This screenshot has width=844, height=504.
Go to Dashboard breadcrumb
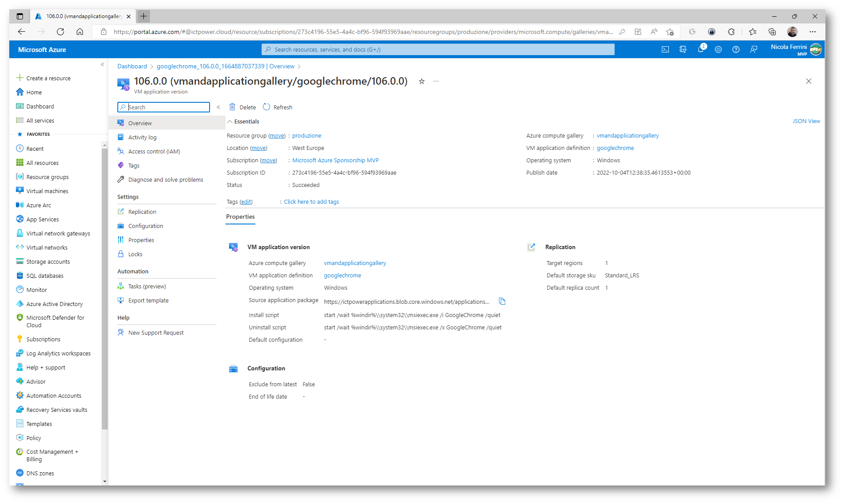132,66
